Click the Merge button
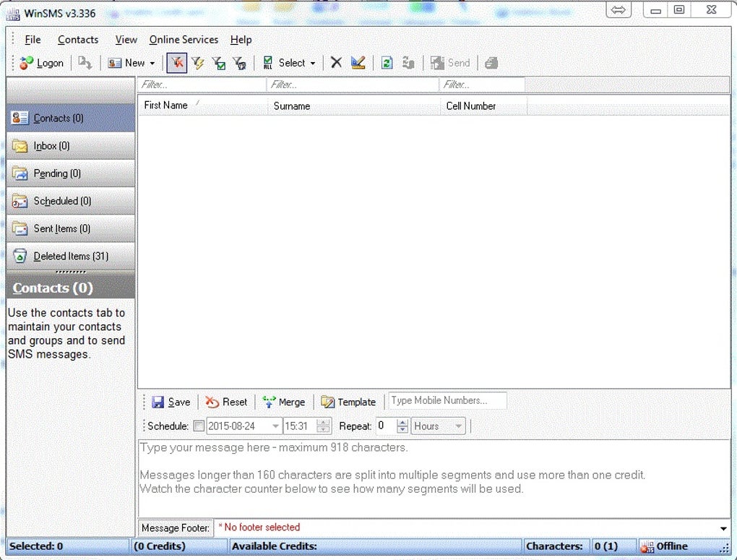This screenshot has width=737, height=560. [284, 402]
